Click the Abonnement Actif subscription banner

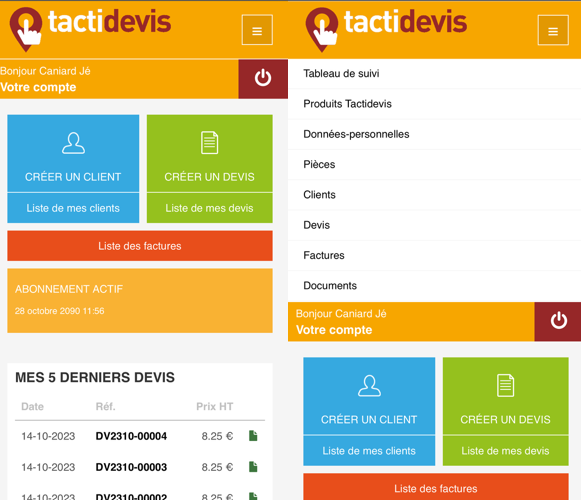pyautogui.click(x=140, y=301)
